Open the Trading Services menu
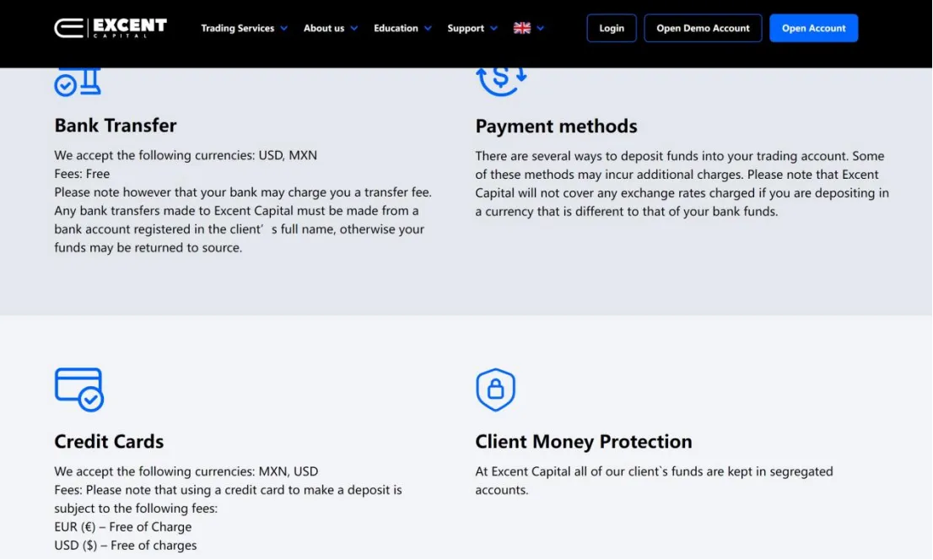This screenshot has height=560, width=933. [x=237, y=28]
